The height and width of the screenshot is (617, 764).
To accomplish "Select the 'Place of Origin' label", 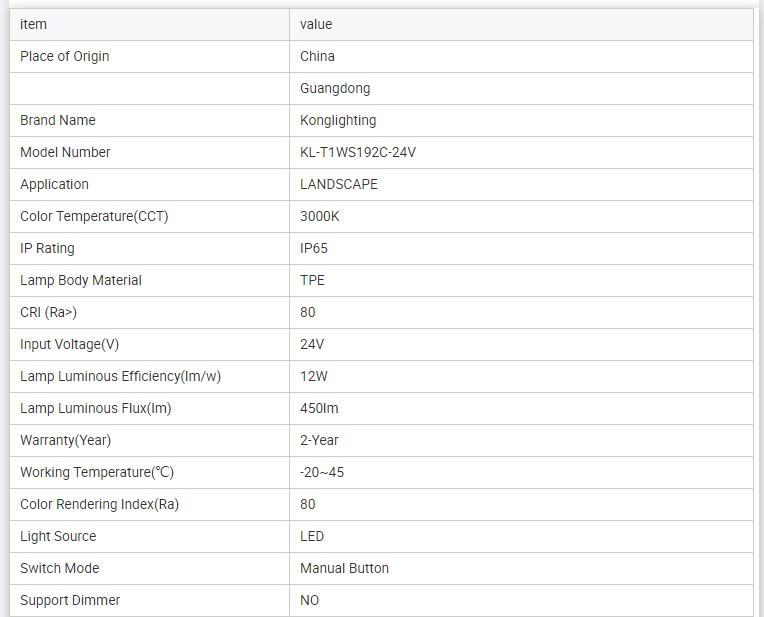I will [65, 56].
